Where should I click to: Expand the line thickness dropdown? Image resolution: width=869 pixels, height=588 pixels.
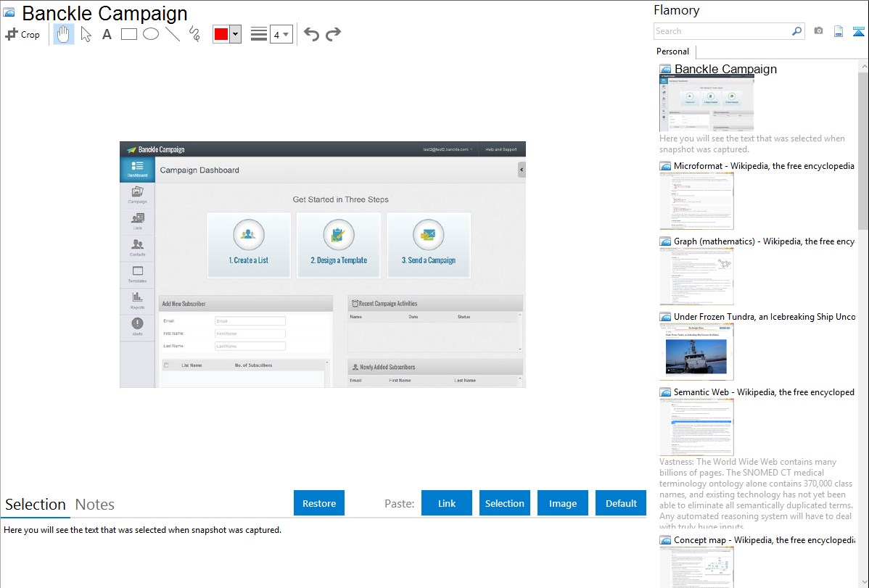click(x=281, y=34)
